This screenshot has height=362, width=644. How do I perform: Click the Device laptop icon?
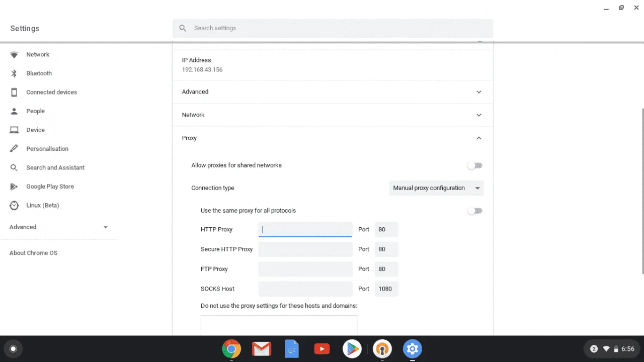15,130
